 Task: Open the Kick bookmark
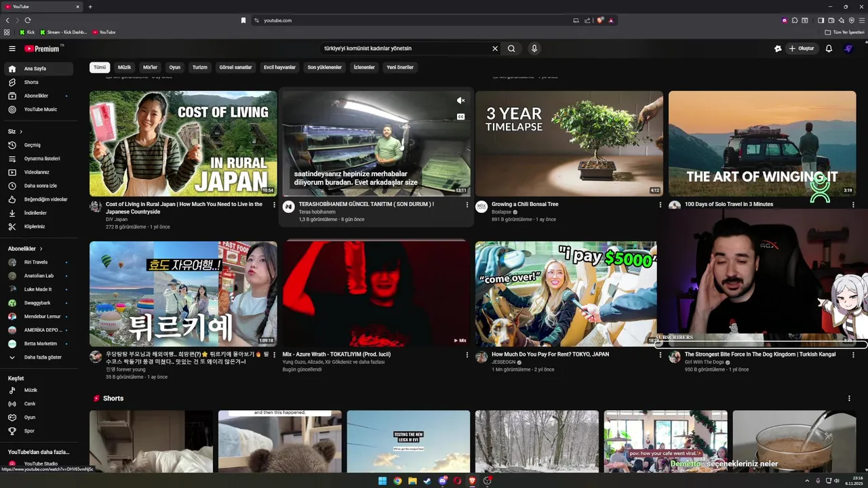coord(27,32)
